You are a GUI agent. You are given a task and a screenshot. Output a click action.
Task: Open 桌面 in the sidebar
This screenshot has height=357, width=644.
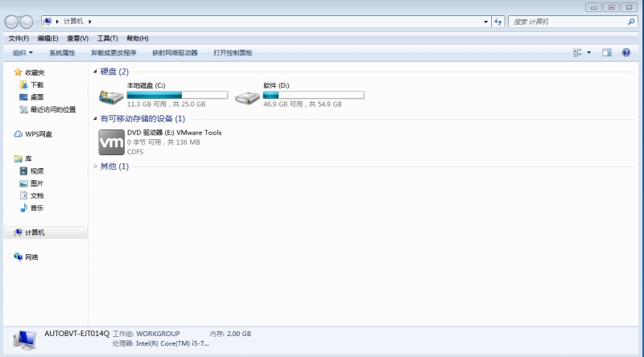tap(37, 97)
